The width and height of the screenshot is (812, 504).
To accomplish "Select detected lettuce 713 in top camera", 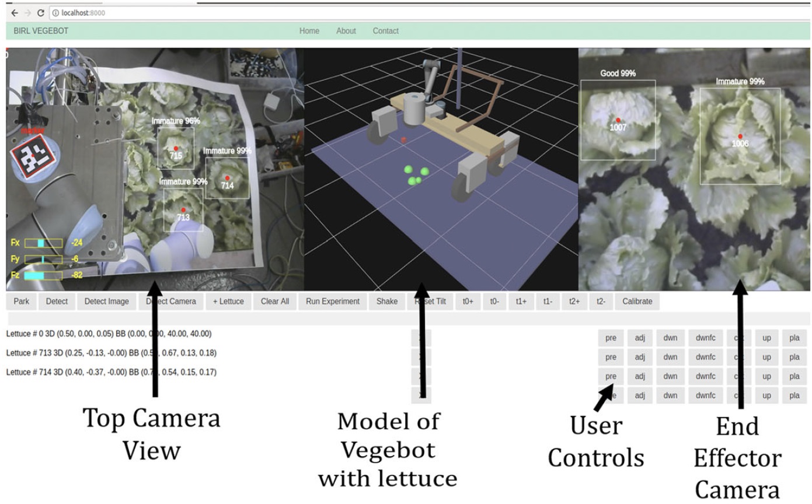I will [183, 209].
